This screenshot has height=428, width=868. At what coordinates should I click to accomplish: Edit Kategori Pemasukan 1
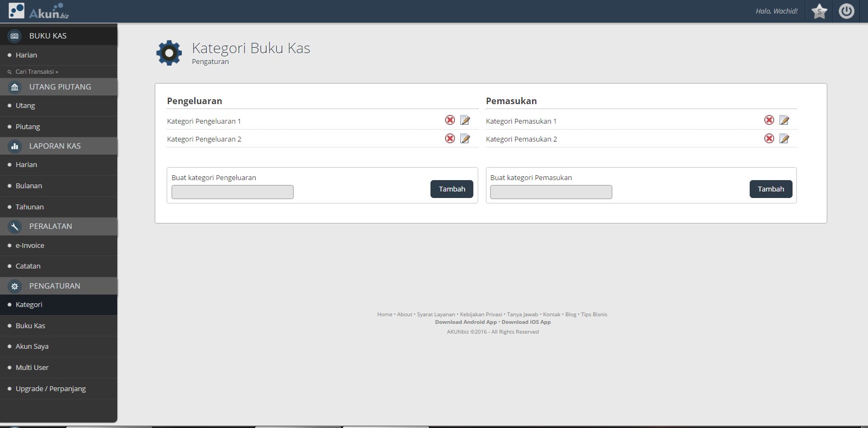(784, 120)
